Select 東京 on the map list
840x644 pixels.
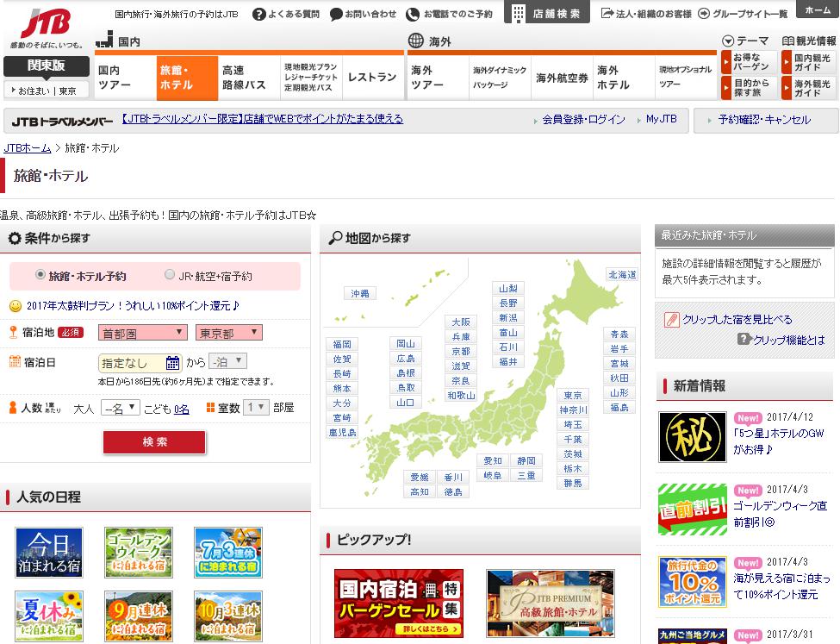click(x=573, y=395)
